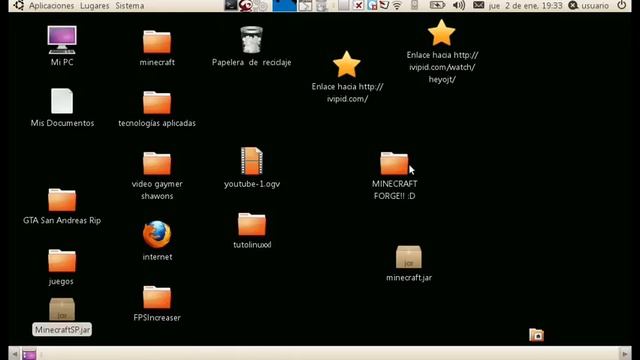
Task: Select the minecraft.jar archive icon
Action: (x=409, y=257)
